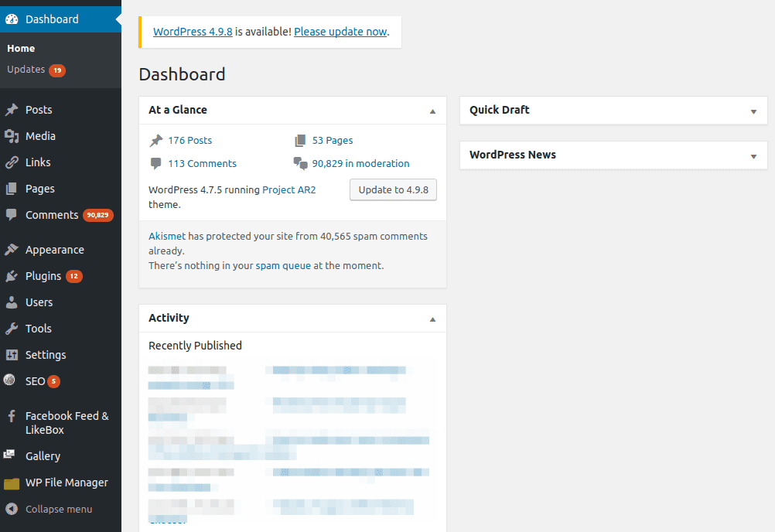Click the Settings sliders icon
This screenshot has width=775, height=532.
[x=12, y=355]
